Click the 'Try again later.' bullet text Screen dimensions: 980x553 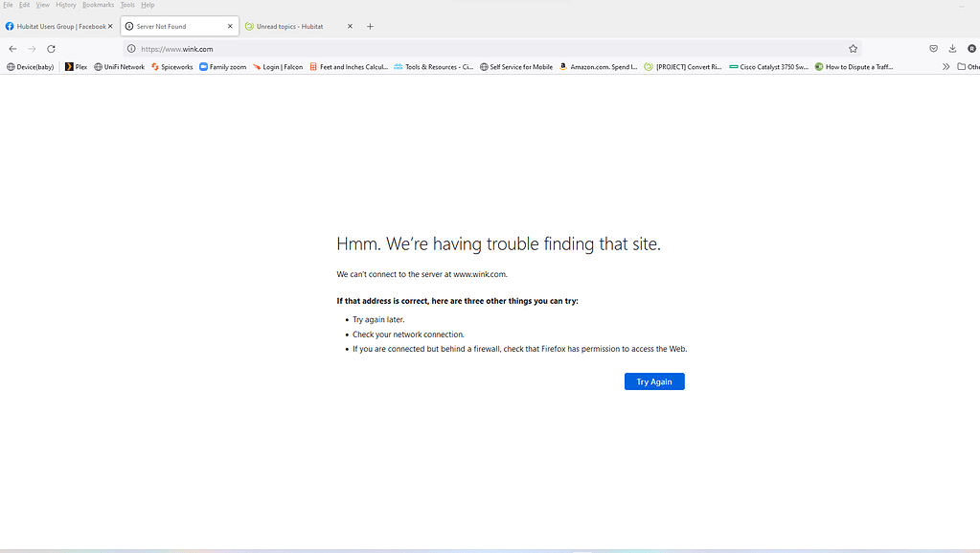click(x=378, y=320)
